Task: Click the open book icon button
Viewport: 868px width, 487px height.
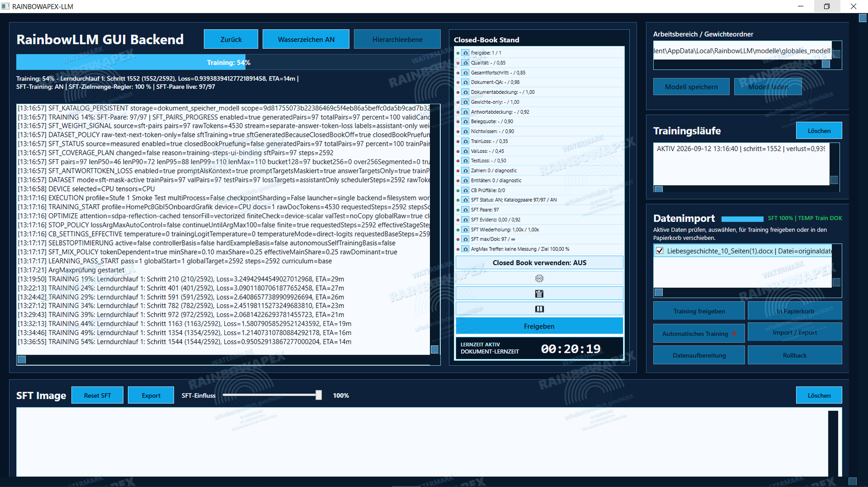Action: point(539,309)
